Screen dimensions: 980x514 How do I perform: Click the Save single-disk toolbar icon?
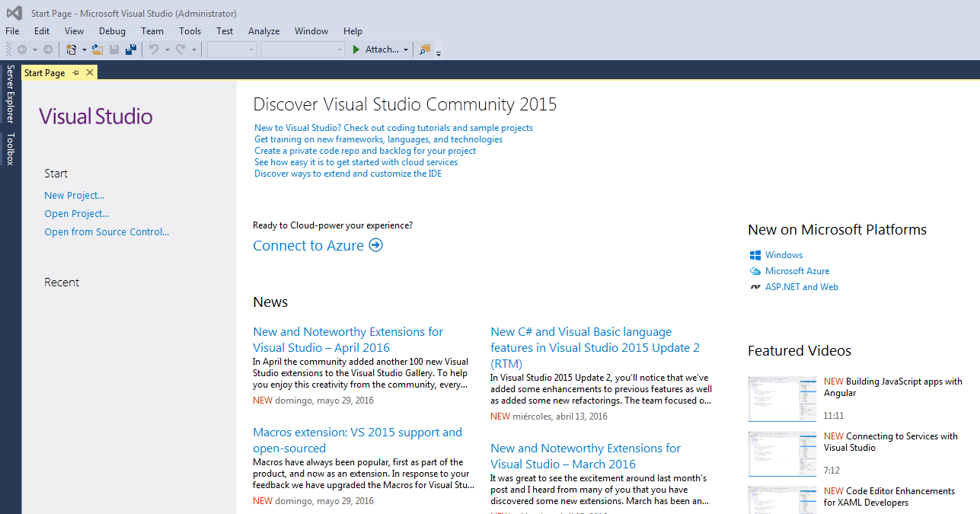point(114,49)
